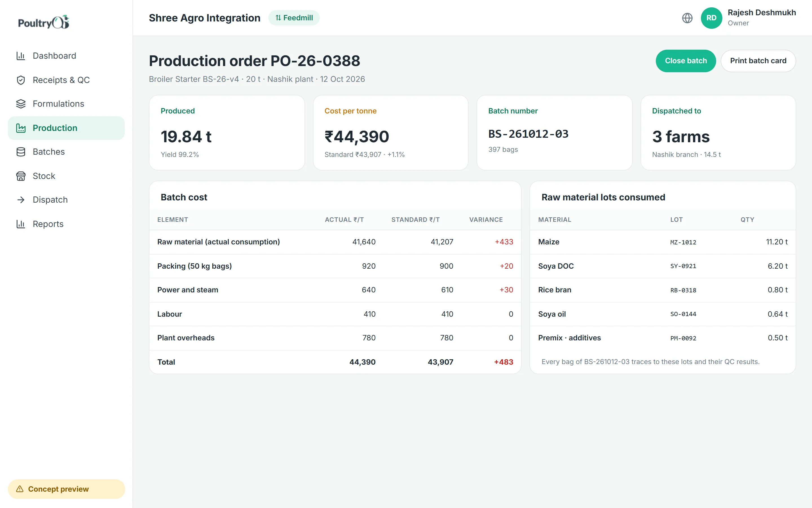Screen dimensions: 812x508
Task: Go to the Dispatch section
Action: (x=66, y=200)
